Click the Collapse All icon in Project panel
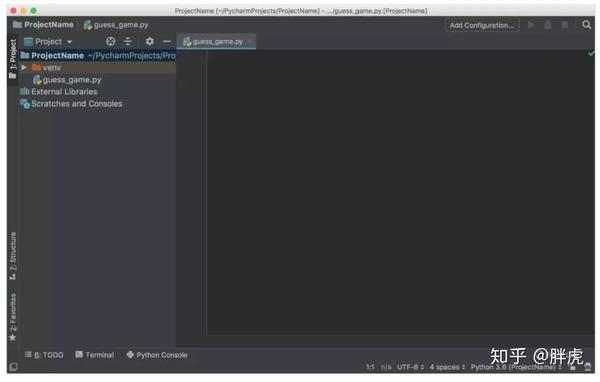 click(128, 41)
